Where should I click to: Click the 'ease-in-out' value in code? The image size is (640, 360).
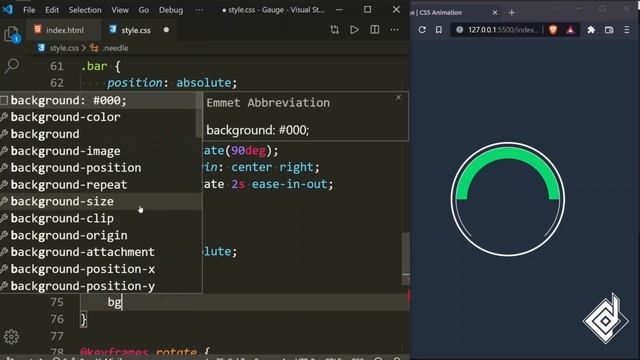click(289, 184)
